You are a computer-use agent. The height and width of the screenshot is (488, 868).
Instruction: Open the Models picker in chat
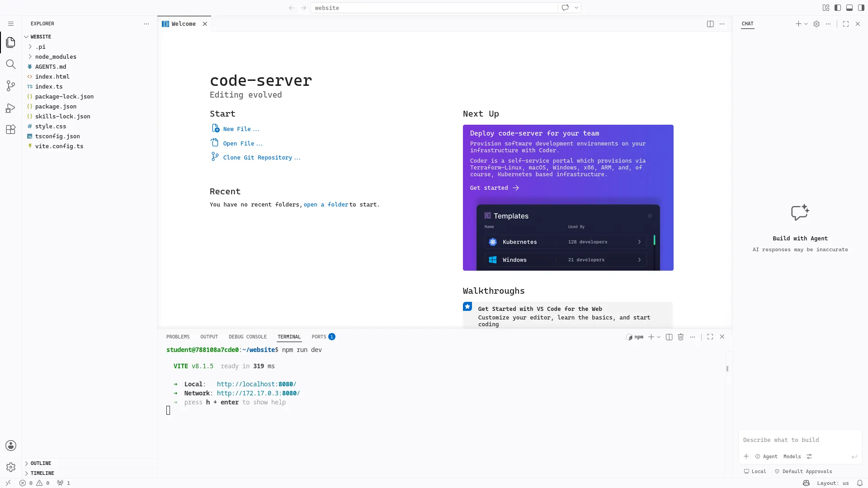[792, 456]
